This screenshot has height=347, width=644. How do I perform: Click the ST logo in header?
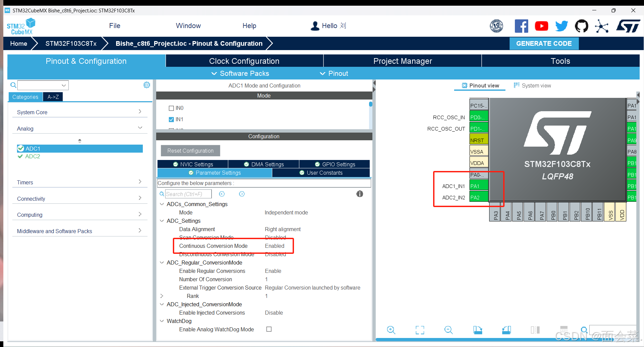click(628, 26)
